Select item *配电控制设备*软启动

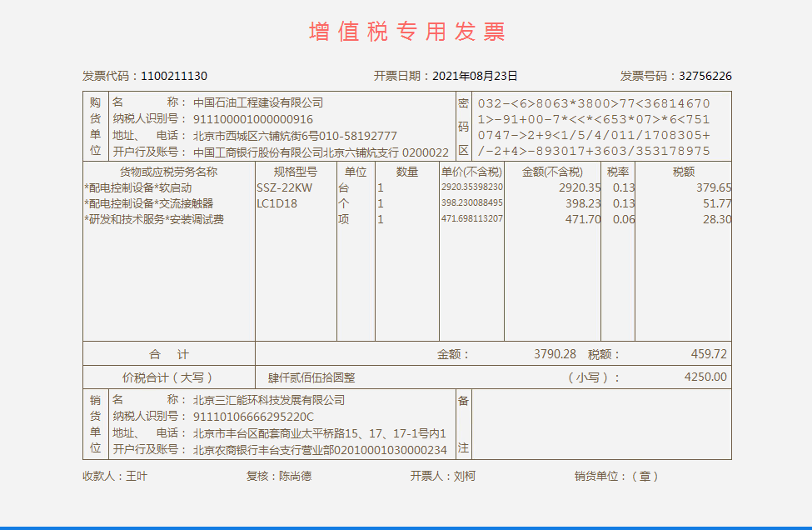click(138, 187)
